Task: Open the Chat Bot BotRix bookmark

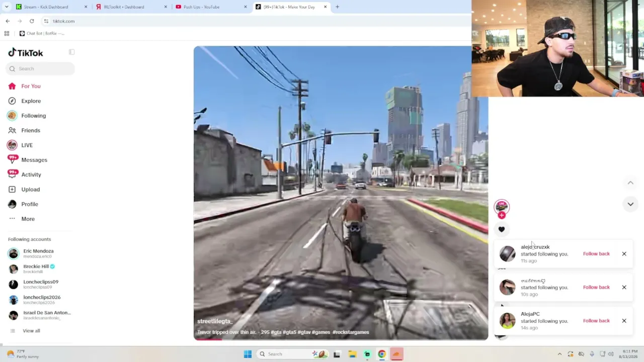Action: (42, 33)
